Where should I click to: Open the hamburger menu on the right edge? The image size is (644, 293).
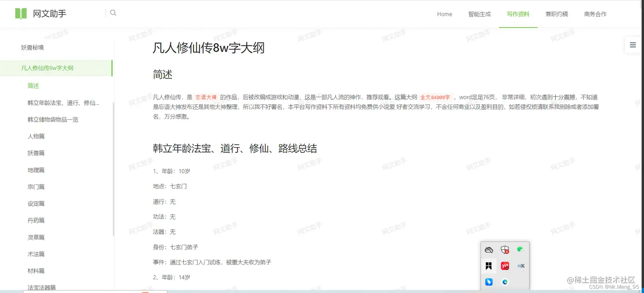click(x=633, y=45)
